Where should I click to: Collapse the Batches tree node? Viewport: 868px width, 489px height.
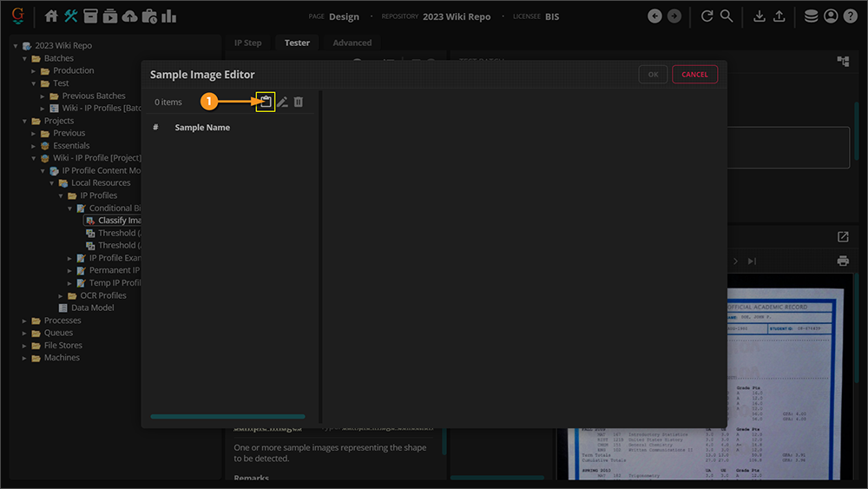click(x=25, y=58)
